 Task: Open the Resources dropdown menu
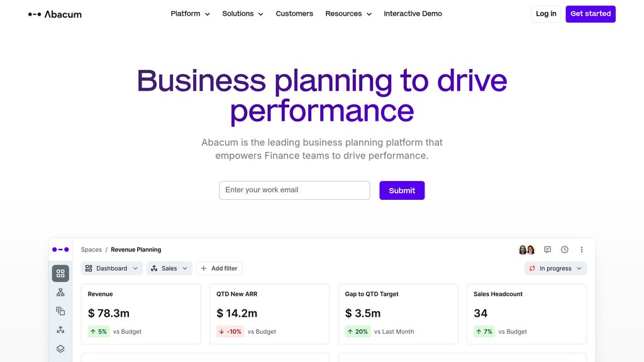(348, 14)
